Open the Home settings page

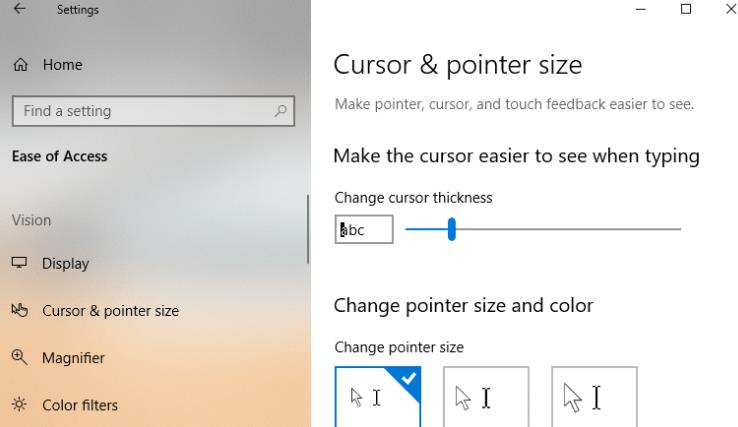pyautogui.click(x=62, y=64)
